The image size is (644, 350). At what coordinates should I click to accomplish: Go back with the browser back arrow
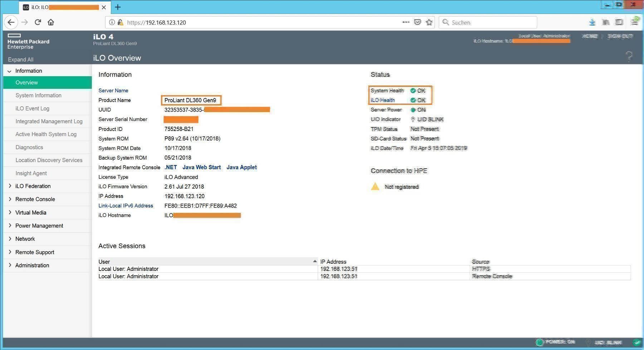pyautogui.click(x=11, y=22)
